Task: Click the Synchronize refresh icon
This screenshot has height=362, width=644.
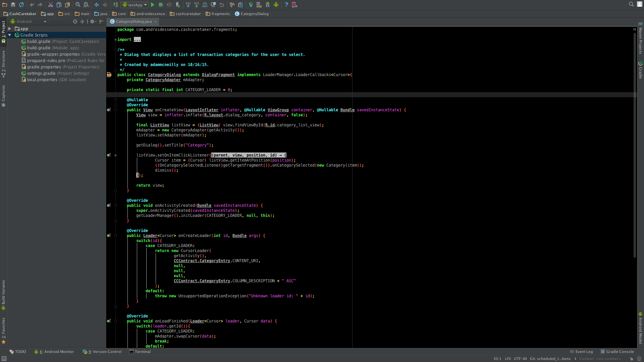Action: (21, 5)
